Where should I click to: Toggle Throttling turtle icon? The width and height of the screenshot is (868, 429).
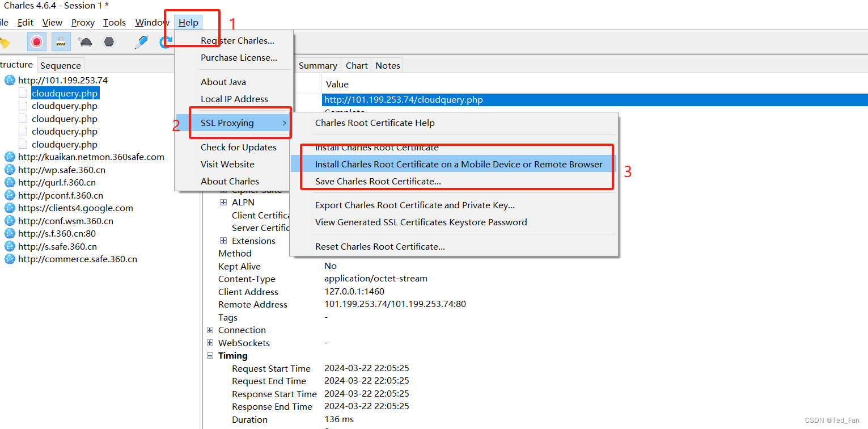click(x=85, y=41)
